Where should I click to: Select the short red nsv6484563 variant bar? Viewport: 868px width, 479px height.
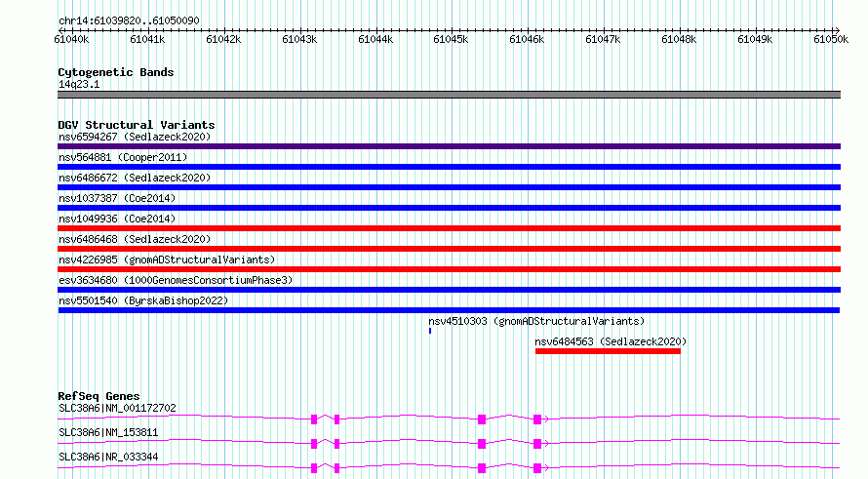click(608, 351)
